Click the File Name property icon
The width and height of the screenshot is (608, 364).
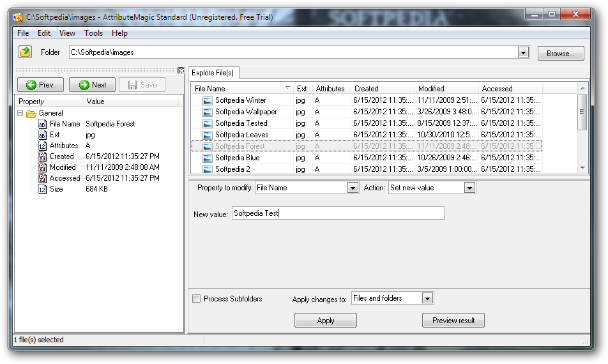(x=42, y=124)
